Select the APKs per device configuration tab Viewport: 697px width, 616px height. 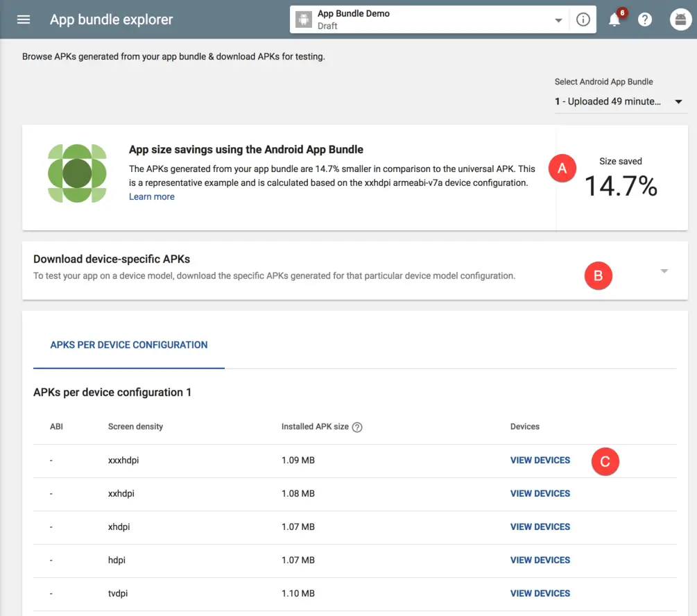129,345
